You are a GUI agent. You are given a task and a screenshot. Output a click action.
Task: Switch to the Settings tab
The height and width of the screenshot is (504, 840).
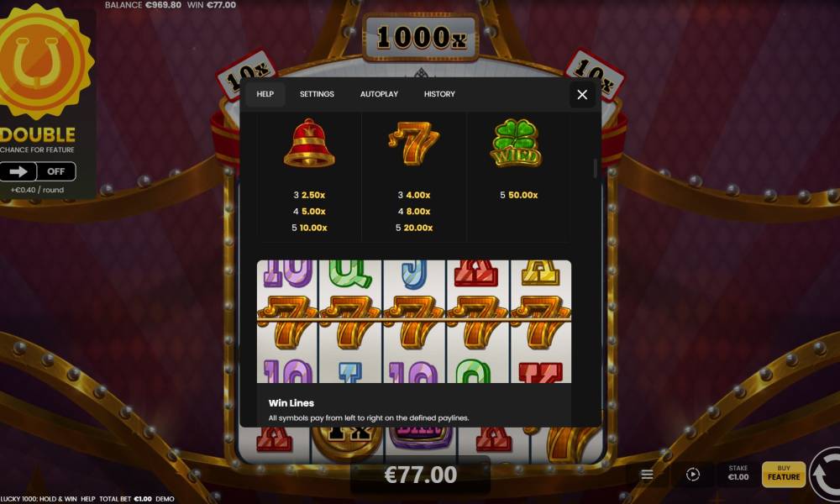click(x=317, y=94)
